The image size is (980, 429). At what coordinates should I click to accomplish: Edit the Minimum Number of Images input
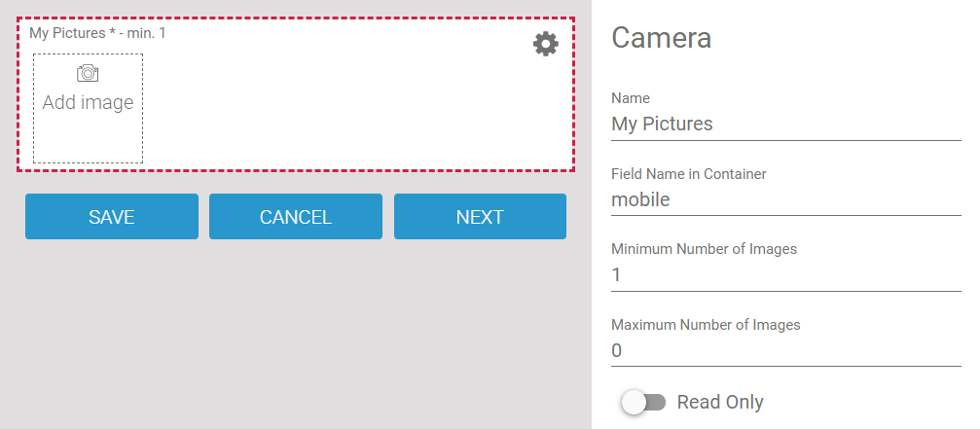coord(785,275)
